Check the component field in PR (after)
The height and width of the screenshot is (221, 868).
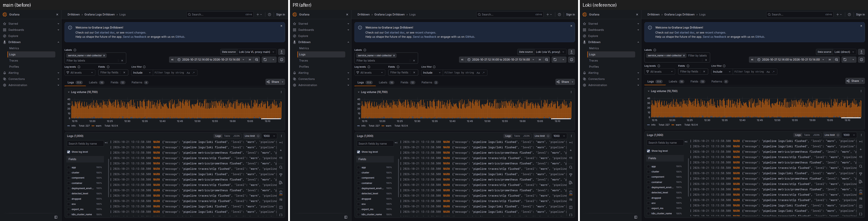coord(358,178)
